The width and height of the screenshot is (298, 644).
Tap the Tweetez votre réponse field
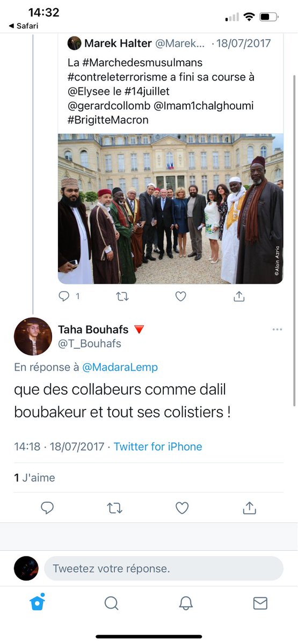[x=163, y=568]
